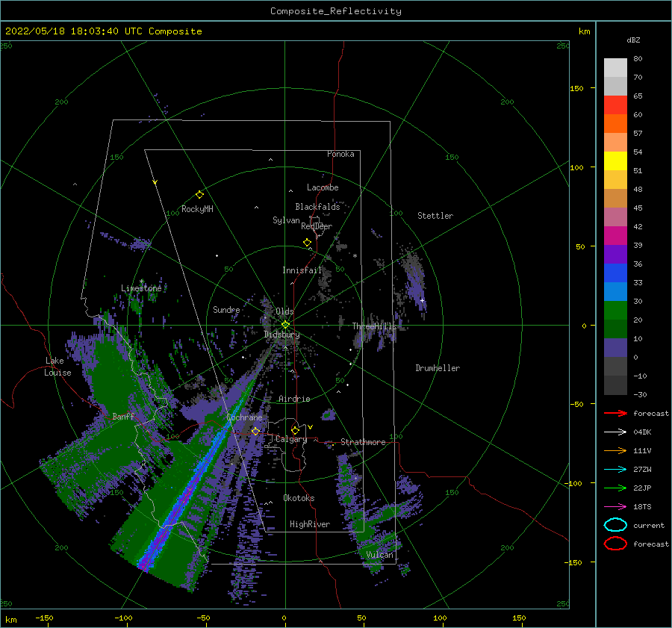Image resolution: width=672 pixels, height=628 pixels.
Task: Click the HighRiver city label
Action: coord(310,524)
